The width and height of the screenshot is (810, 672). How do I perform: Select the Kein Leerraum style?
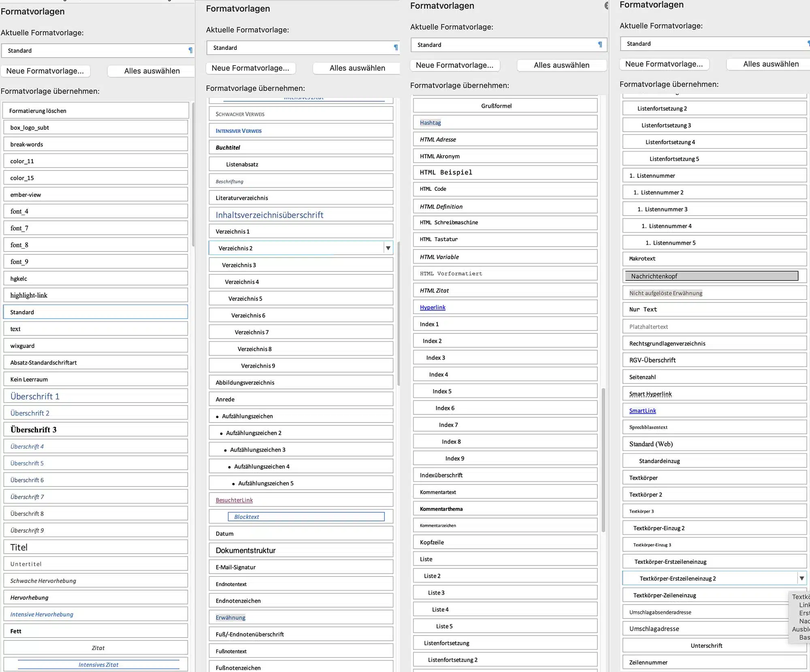pyautogui.click(x=96, y=379)
